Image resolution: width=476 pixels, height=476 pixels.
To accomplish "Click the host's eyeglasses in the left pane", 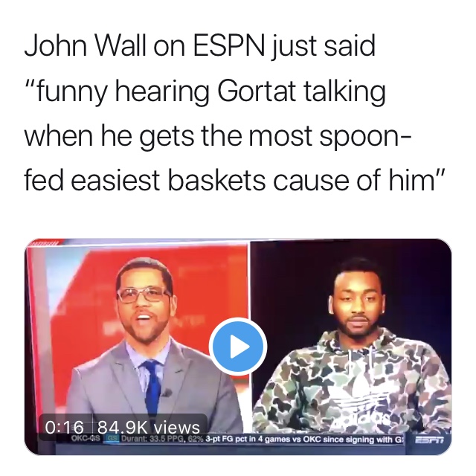I will point(144,295).
